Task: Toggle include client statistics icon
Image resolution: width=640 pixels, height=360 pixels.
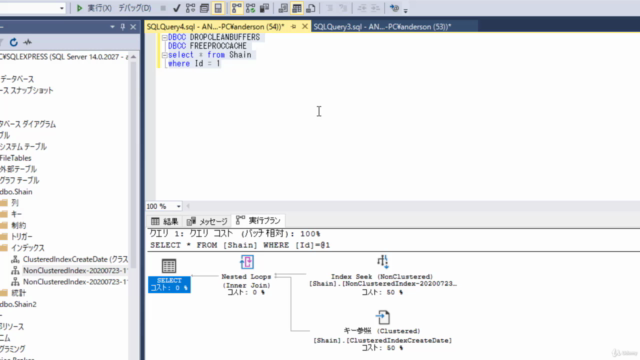Action: click(264, 8)
